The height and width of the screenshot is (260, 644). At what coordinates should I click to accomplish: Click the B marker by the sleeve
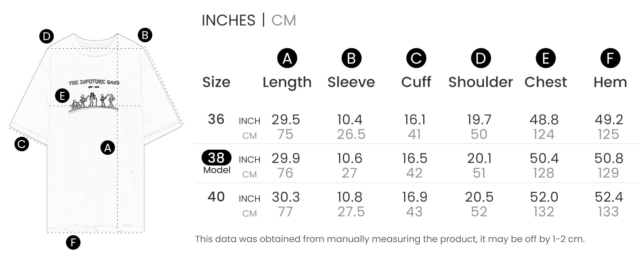145,35
